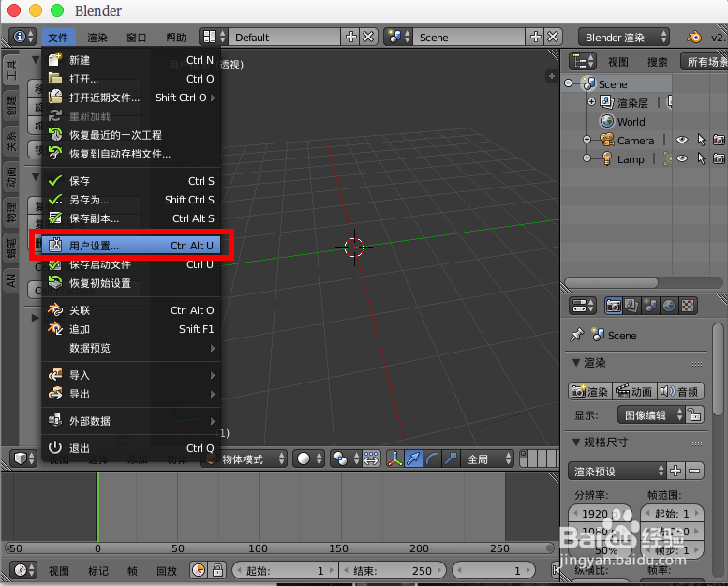Open the pivot point selector
728x586 pixels.
click(x=346, y=458)
